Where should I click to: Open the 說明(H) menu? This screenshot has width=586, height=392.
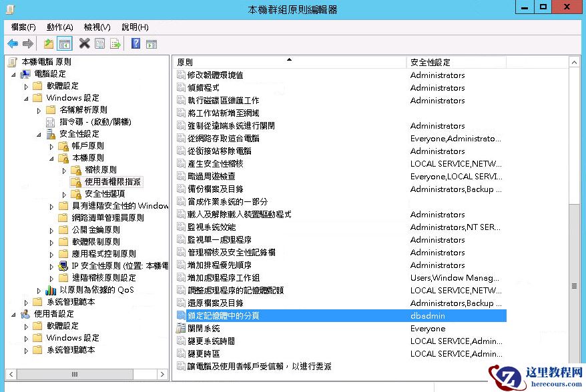coord(135,27)
